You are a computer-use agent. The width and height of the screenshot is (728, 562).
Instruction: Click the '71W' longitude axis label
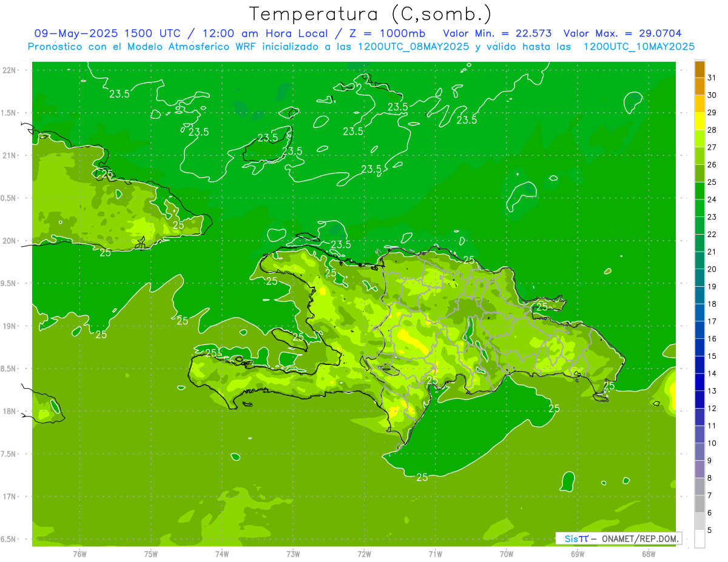[435, 554]
